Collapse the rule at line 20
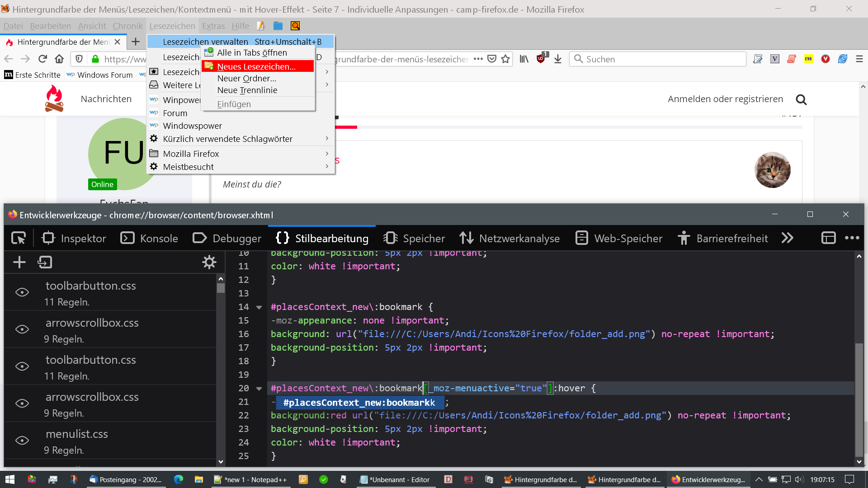Screen dimensions: 868x488 tap(259, 389)
